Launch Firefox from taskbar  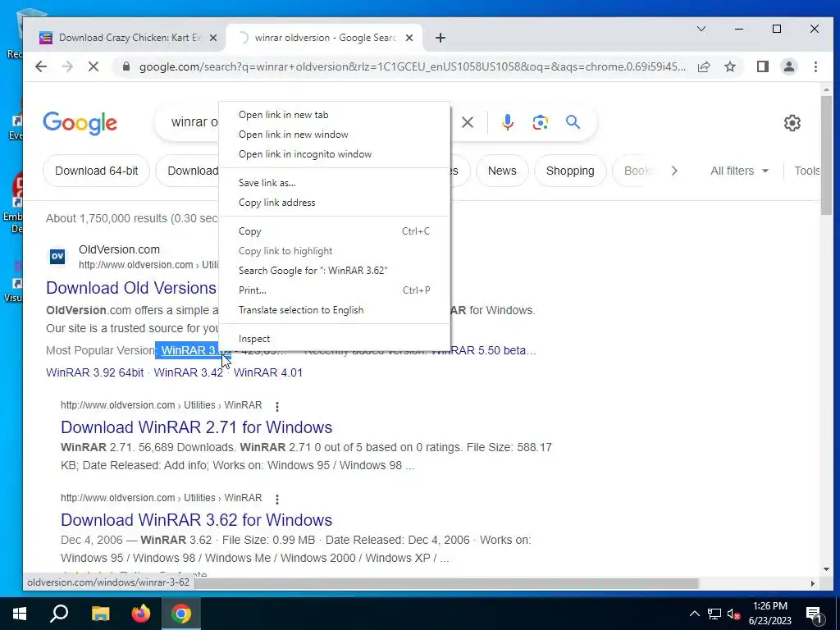click(x=141, y=614)
